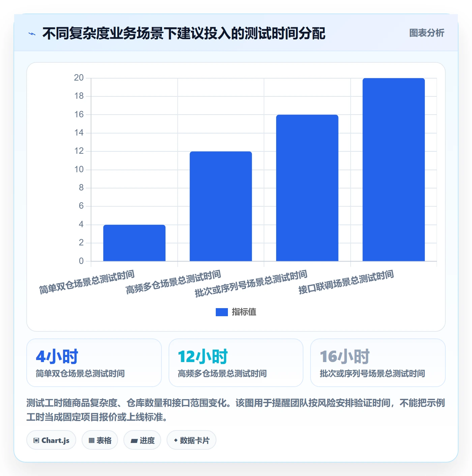Image resolution: width=472 pixels, height=476 pixels.
Task: Click y-axis value 0
Action: click(81, 261)
